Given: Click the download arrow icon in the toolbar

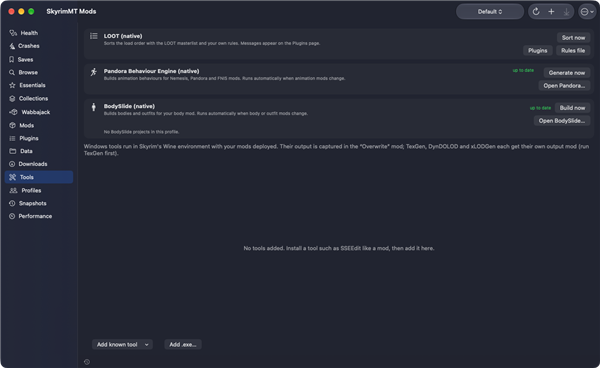Looking at the screenshot, I should tap(566, 12).
